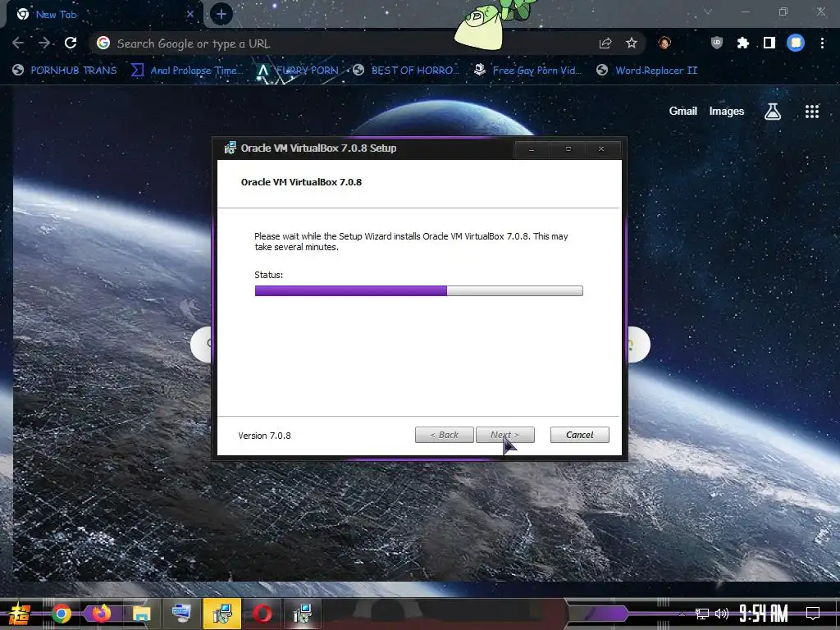This screenshot has height=630, width=840.
Task: Click the greyed-out Next button in setup
Action: click(504, 435)
